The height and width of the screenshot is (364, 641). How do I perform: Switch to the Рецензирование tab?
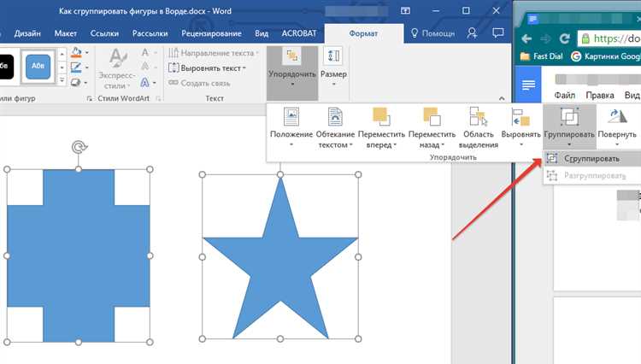point(211,33)
